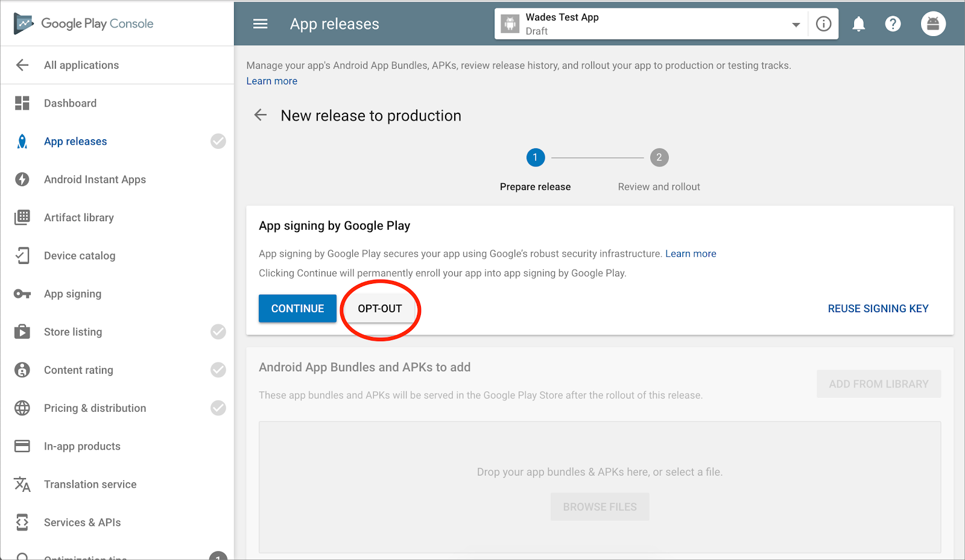
Task: Click the Content rating completed checkmark
Action: 218,370
